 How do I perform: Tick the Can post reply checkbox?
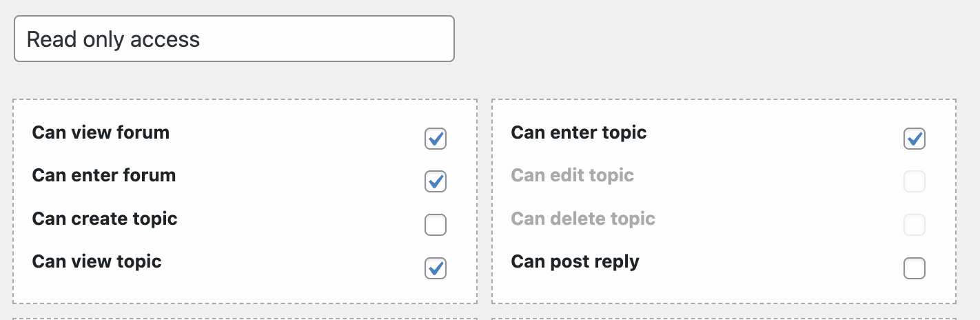[915, 268]
